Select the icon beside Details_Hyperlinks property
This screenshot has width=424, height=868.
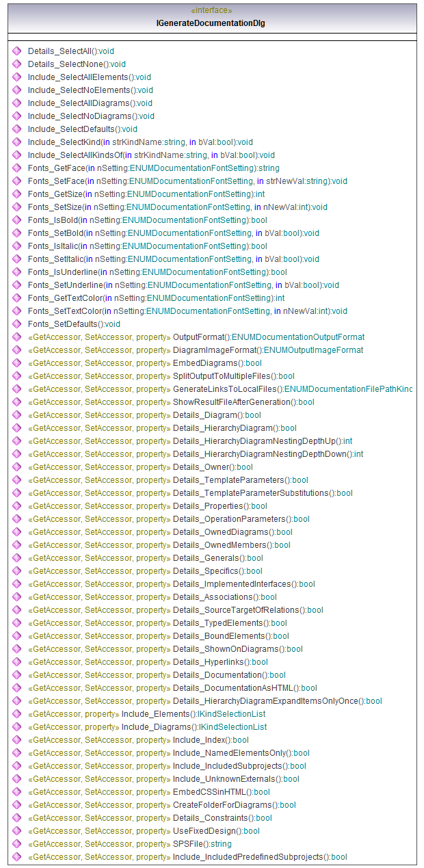[x=16, y=661]
